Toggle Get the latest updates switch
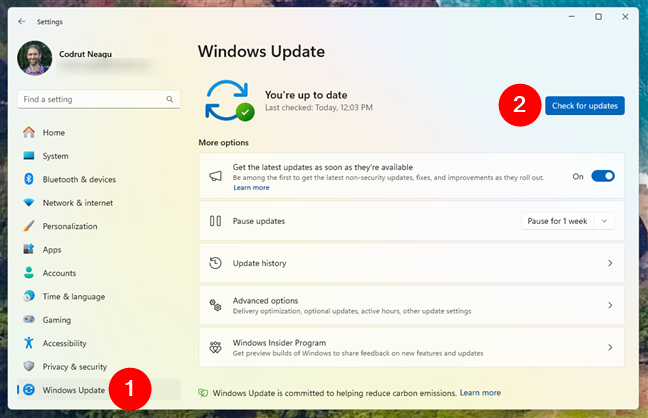 [603, 176]
